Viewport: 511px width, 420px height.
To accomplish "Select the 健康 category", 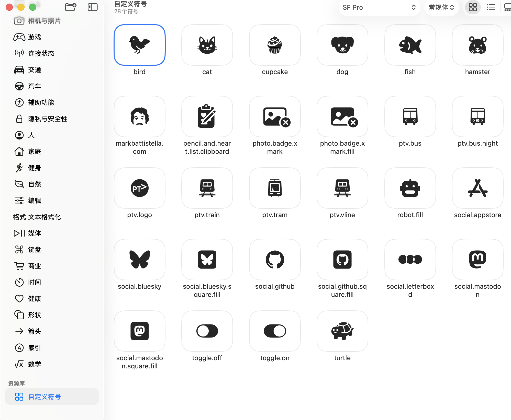I will [x=52, y=299].
